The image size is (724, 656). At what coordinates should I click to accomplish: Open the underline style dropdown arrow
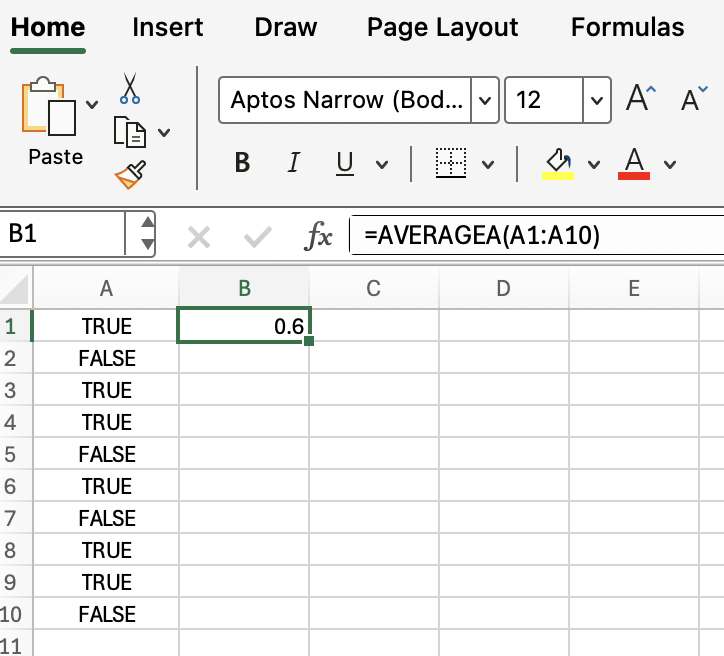point(382,164)
